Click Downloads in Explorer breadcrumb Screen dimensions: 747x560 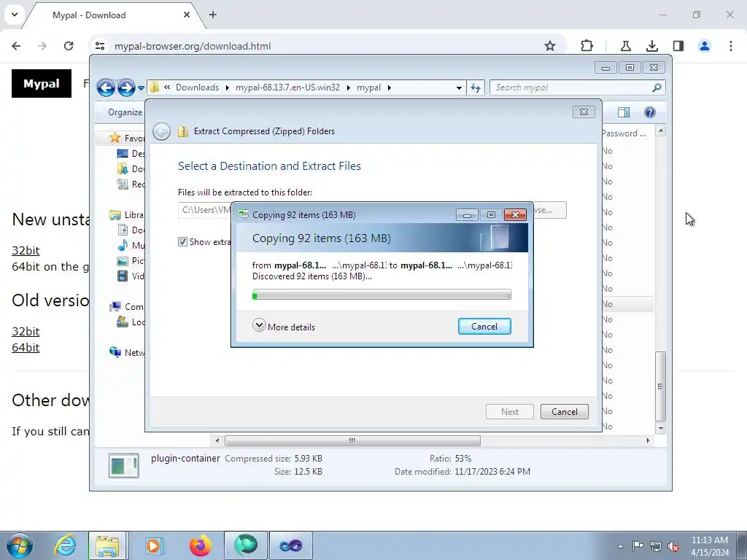click(x=197, y=87)
